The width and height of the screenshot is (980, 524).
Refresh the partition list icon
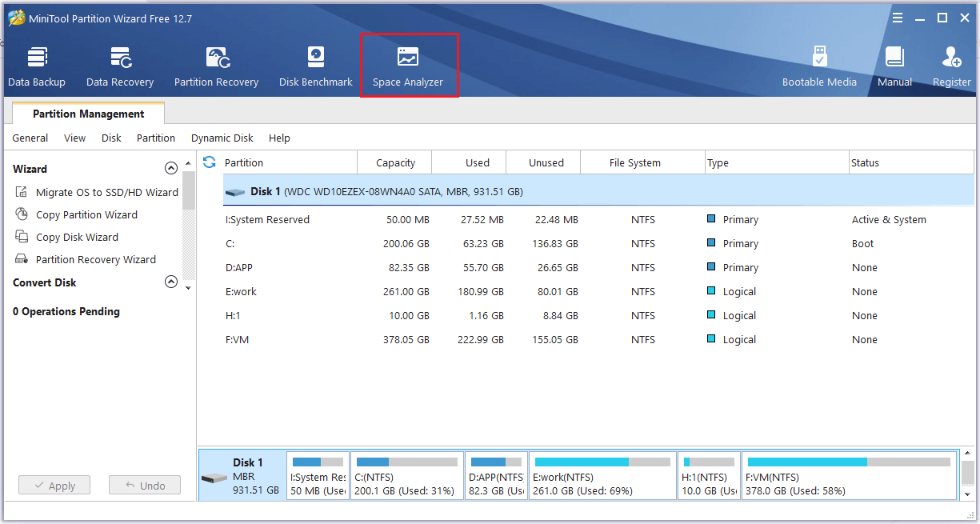tap(210, 162)
